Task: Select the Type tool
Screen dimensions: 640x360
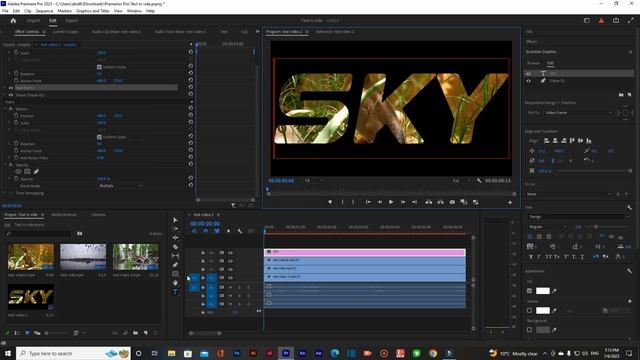Action: click(x=176, y=292)
